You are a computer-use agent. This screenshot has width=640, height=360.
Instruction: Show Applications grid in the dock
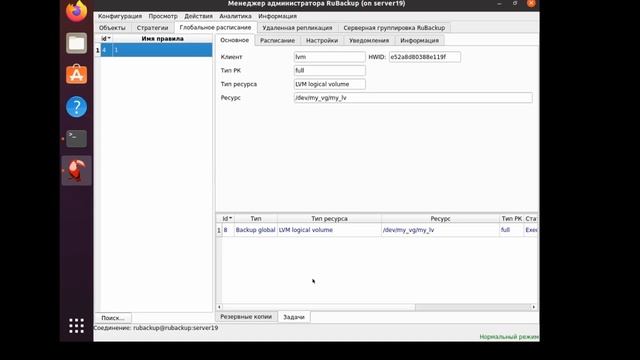click(x=76, y=326)
